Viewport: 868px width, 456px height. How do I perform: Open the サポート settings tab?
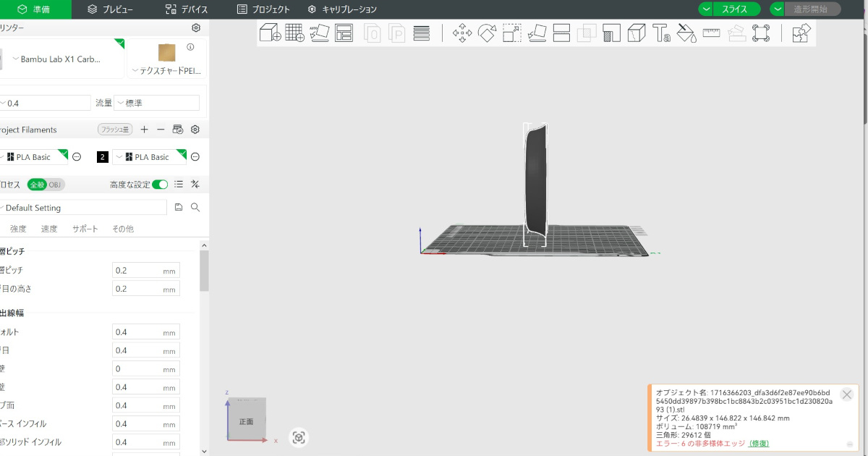[x=85, y=229]
